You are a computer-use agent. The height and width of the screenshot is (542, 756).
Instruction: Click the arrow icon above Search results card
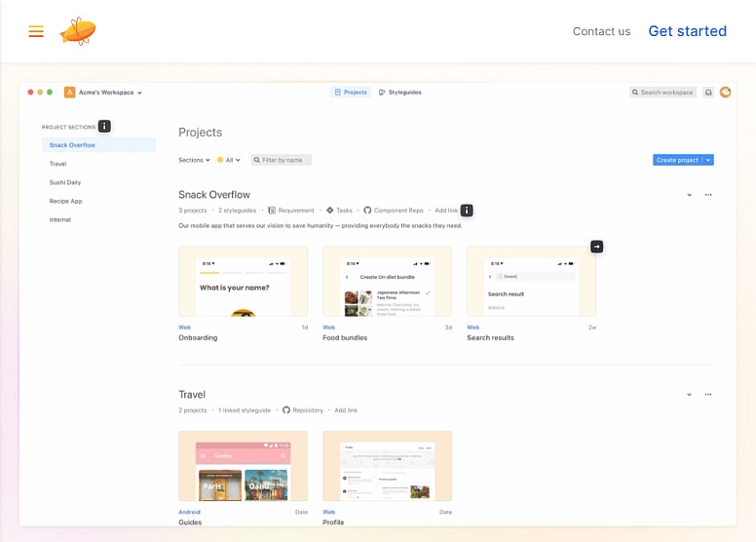[x=597, y=247]
